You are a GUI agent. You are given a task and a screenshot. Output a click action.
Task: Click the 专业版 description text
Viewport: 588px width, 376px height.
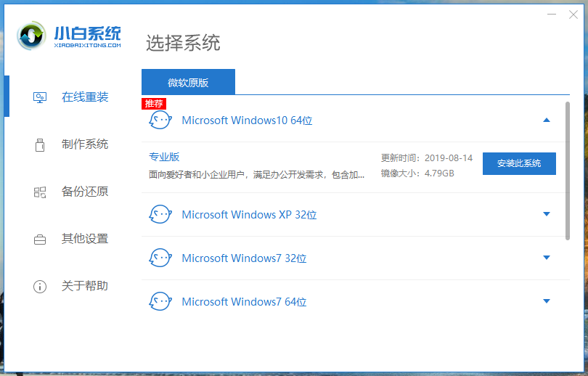click(x=256, y=175)
